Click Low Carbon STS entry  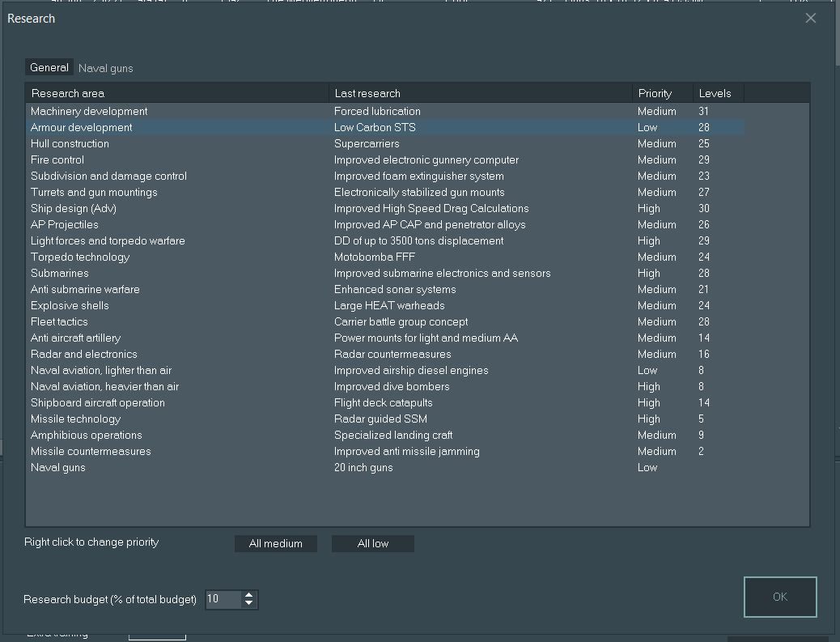pyautogui.click(x=375, y=128)
